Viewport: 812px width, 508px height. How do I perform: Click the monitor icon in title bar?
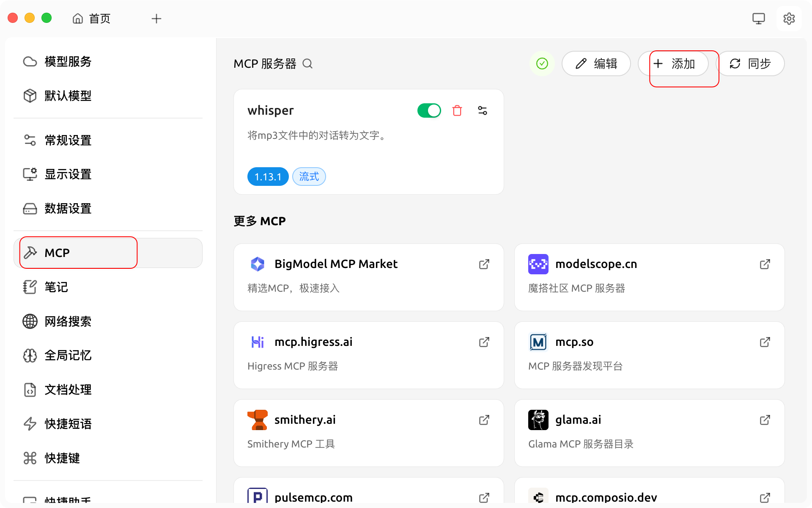coord(758,19)
